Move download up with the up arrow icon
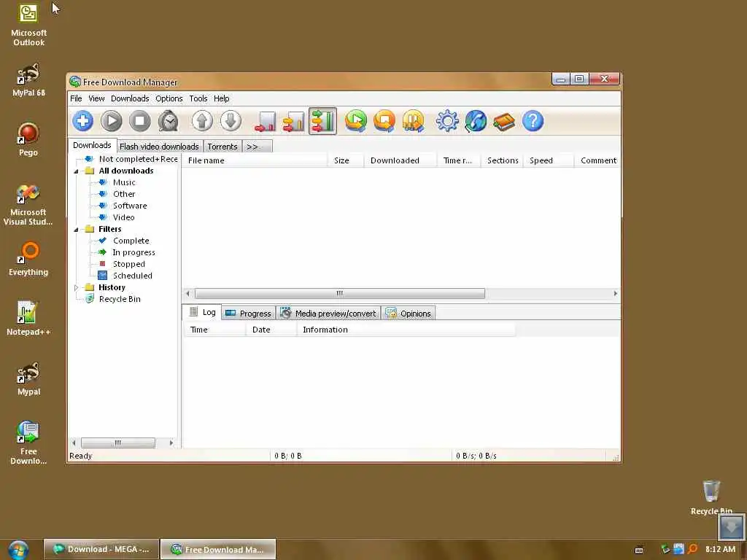This screenshot has height=560, width=747. [x=202, y=121]
